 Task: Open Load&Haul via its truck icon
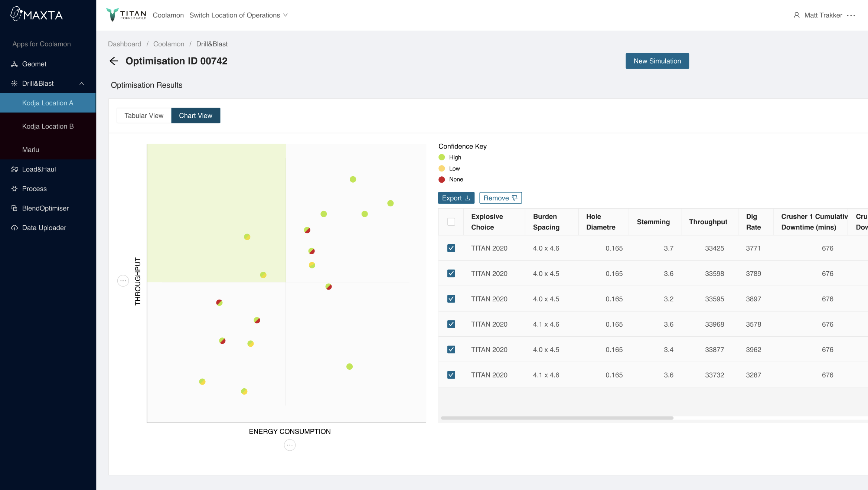tap(14, 169)
